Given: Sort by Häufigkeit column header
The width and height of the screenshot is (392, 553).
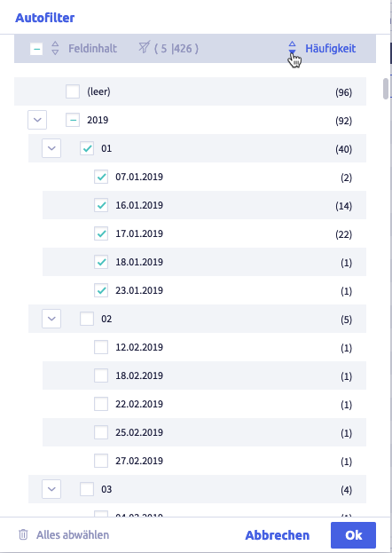Looking at the screenshot, I should [x=330, y=48].
